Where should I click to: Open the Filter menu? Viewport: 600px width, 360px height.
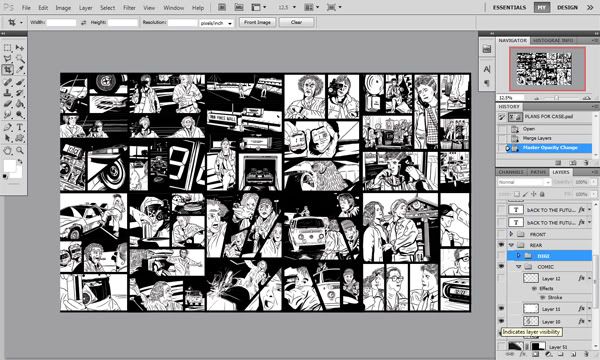point(129,8)
